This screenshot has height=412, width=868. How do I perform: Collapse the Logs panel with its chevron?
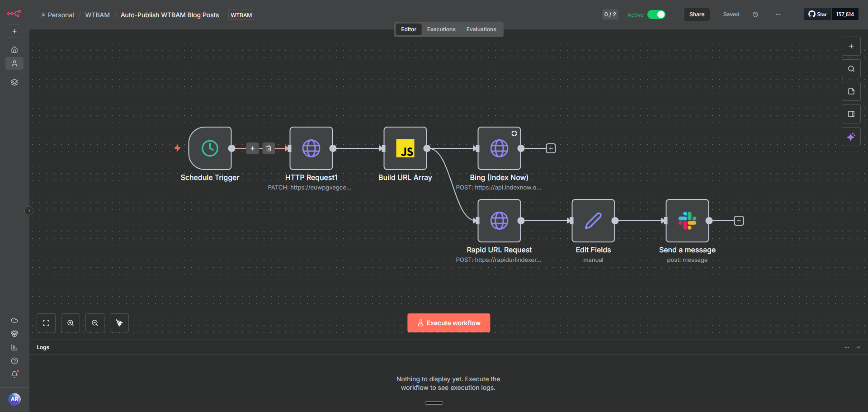pos(859,347)
